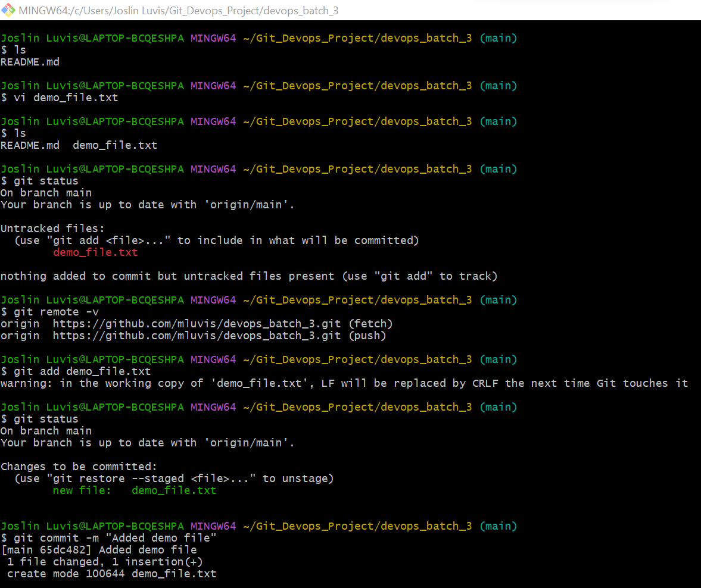This screenshot has height=588, width=701.
Task: Click the green new file demo_file.txt entry
Action: click(135, 490)
